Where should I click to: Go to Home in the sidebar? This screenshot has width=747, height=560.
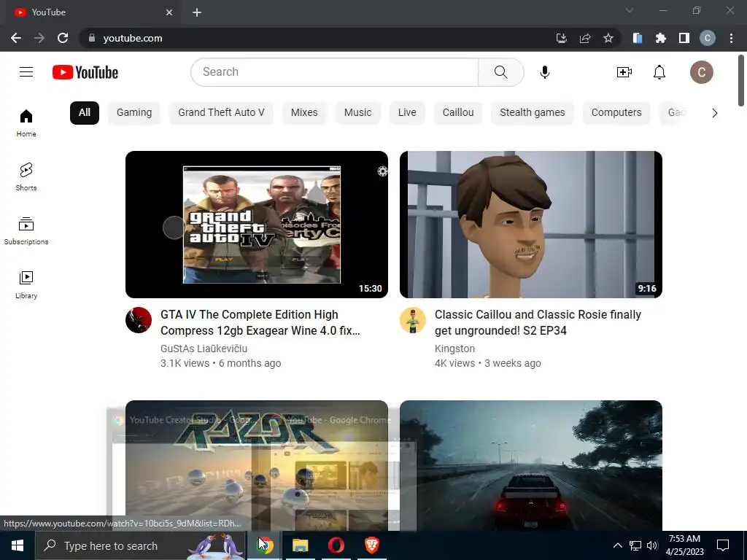point(26,123)
